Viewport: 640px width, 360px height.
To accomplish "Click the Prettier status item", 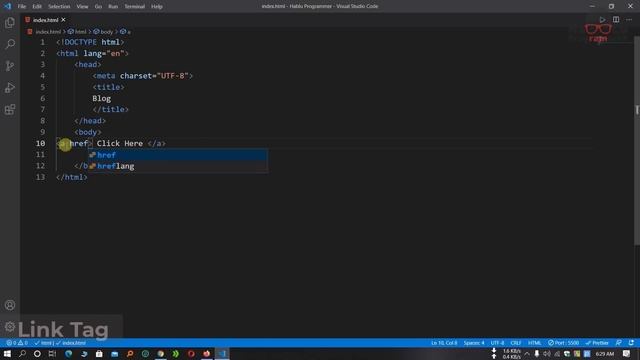I will point(597,343).
